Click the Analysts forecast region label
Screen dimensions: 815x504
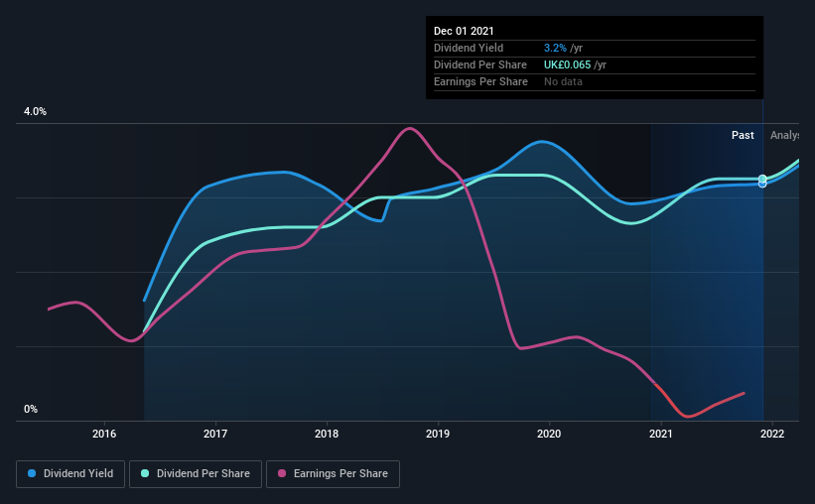click(785, 135)
